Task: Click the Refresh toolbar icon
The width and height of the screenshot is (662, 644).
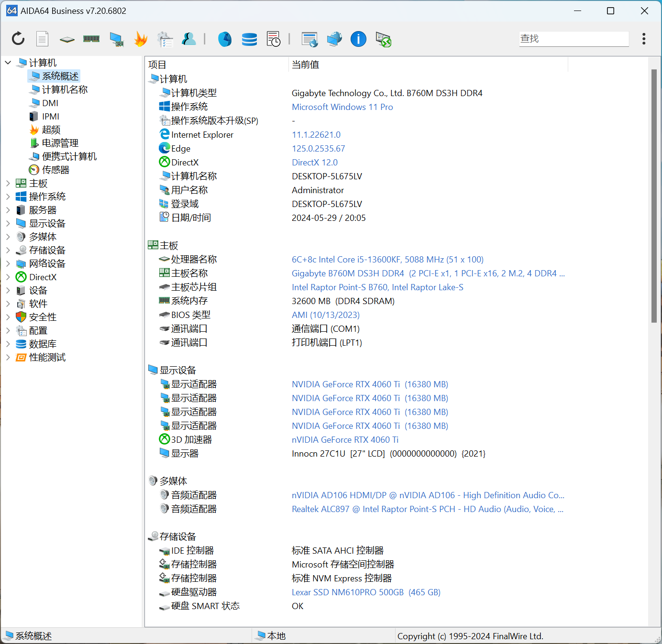Action: point(18,39)
